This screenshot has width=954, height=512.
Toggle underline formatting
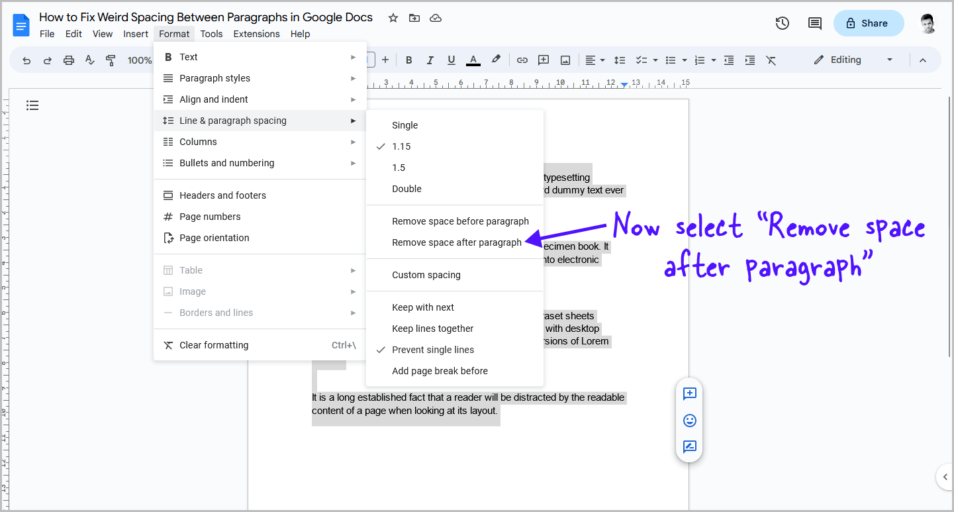(x=451, y=60)
